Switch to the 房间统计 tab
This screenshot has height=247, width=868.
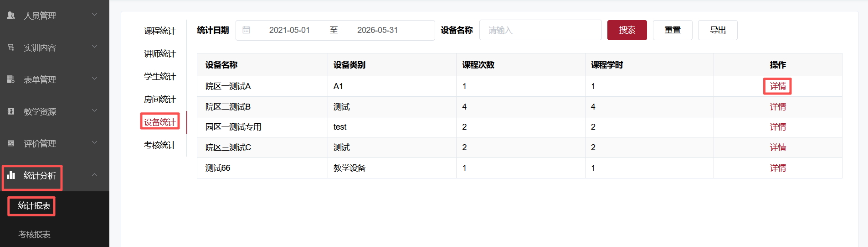159,100
